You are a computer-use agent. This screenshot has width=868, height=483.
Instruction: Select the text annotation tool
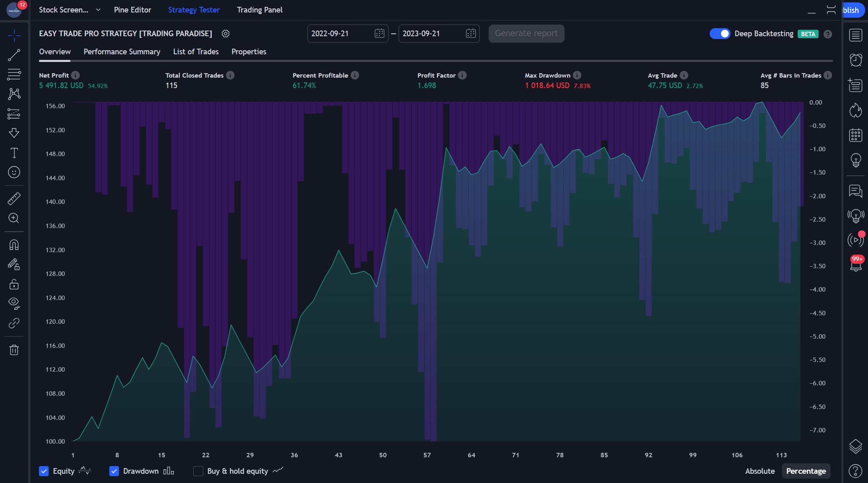[14, 153]
